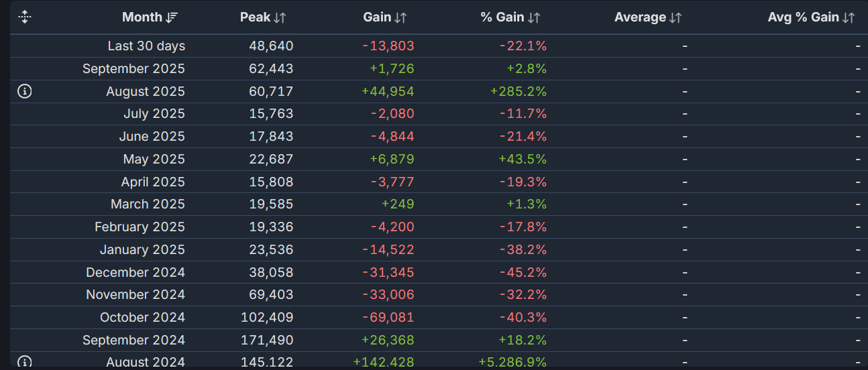The image size is (868, 370).
Task: Select gain value +1,726
Action: click(x=392, y=69)
